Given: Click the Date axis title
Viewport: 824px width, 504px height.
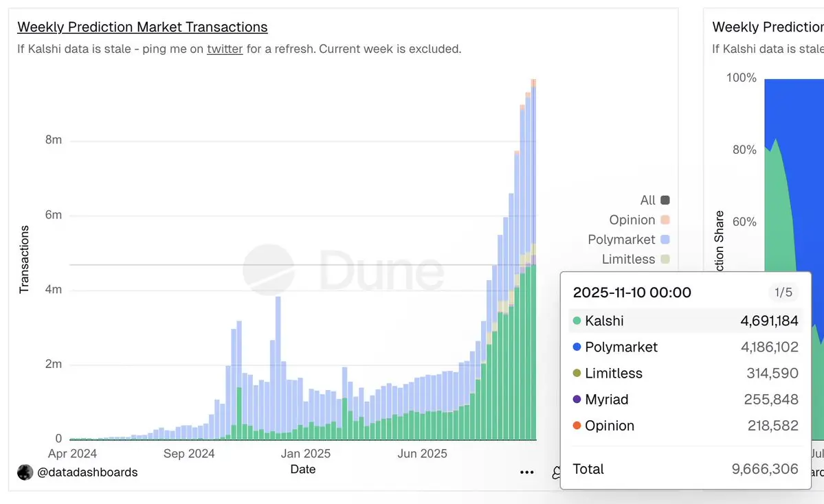Looking at the screenshot, I should pos(303,470).
